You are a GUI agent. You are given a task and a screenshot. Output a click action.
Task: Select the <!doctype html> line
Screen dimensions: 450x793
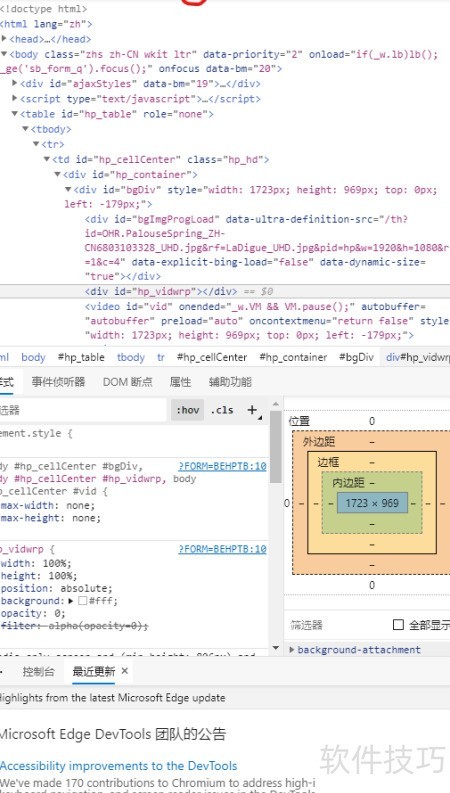43,9
